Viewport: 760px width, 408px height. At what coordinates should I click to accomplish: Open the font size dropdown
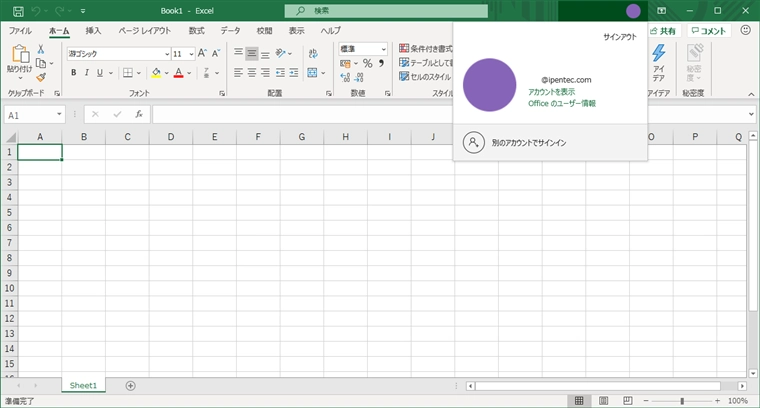pyautogui.click(x=191, y=54)
